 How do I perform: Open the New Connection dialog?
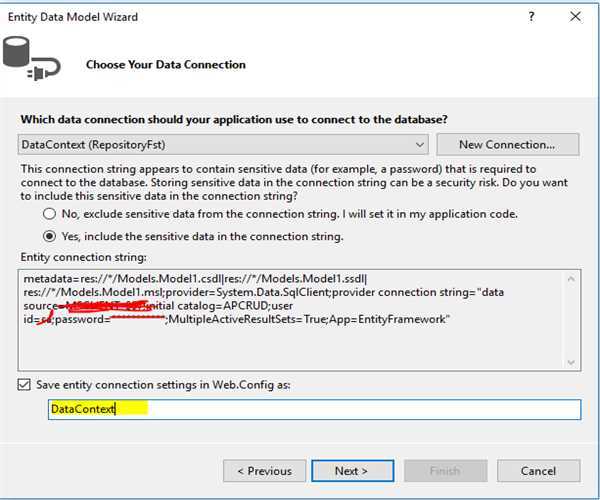507,144
